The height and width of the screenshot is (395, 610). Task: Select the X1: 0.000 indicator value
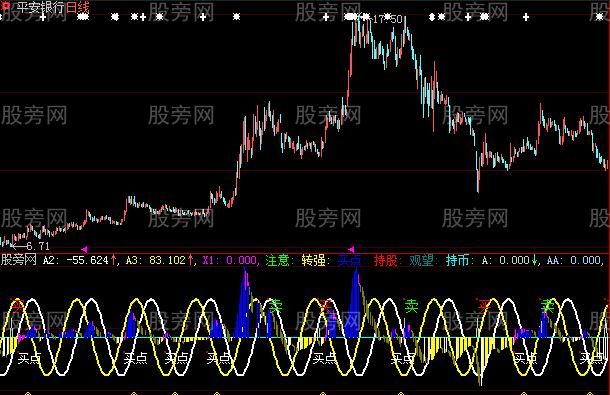[x=230, y=260]
